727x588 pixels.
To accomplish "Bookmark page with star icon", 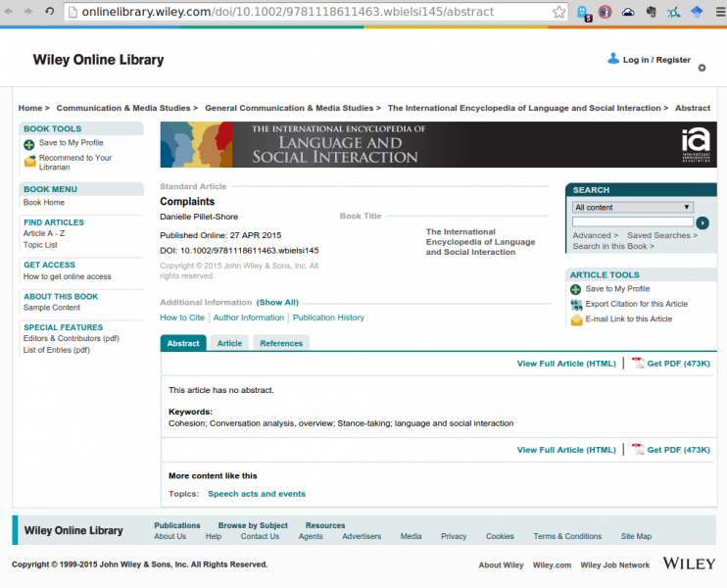I will pos(559,12).
